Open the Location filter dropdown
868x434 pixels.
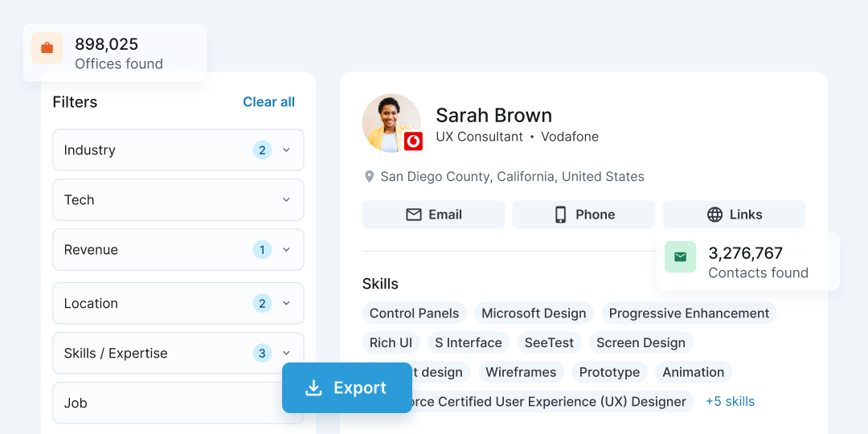point(286,304)
